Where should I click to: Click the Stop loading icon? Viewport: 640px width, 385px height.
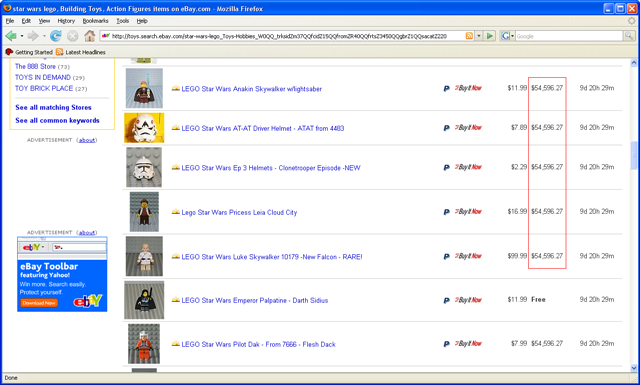[x=72, y=36]
